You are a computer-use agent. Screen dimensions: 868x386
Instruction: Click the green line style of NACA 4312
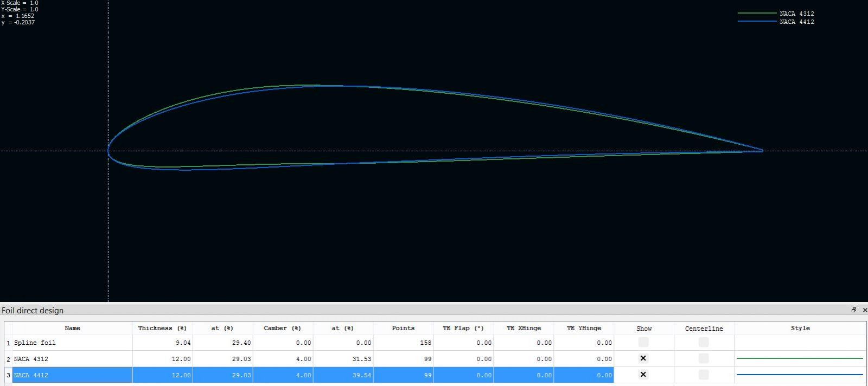click(x=800, y=358)
